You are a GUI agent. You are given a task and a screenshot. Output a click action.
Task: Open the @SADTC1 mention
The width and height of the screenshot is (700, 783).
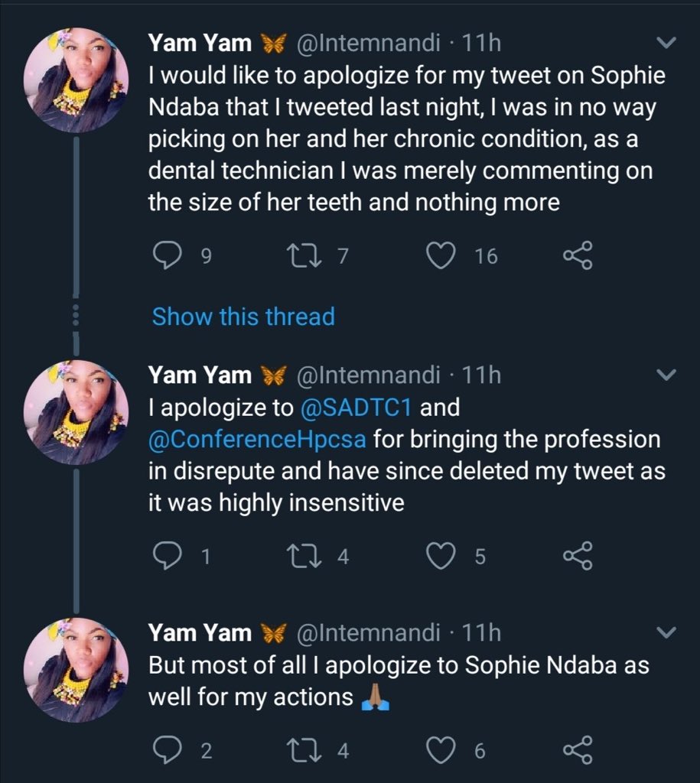point(354,408)
